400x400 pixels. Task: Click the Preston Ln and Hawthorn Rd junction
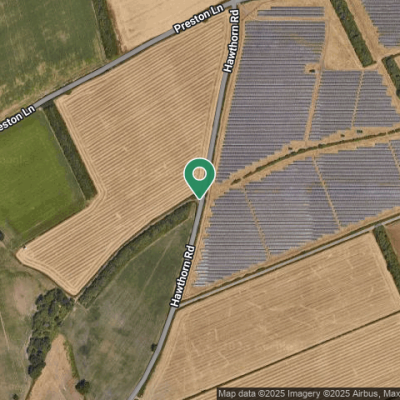(x=235, y=4)
